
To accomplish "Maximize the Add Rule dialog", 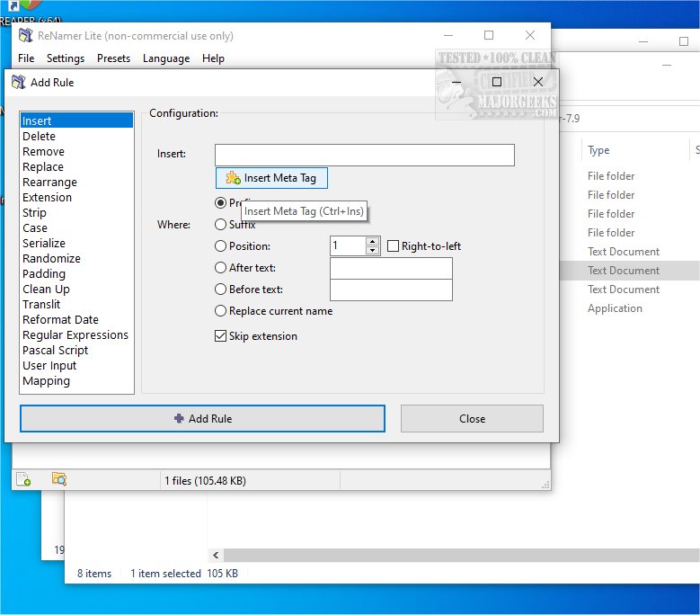I will 496,82.
